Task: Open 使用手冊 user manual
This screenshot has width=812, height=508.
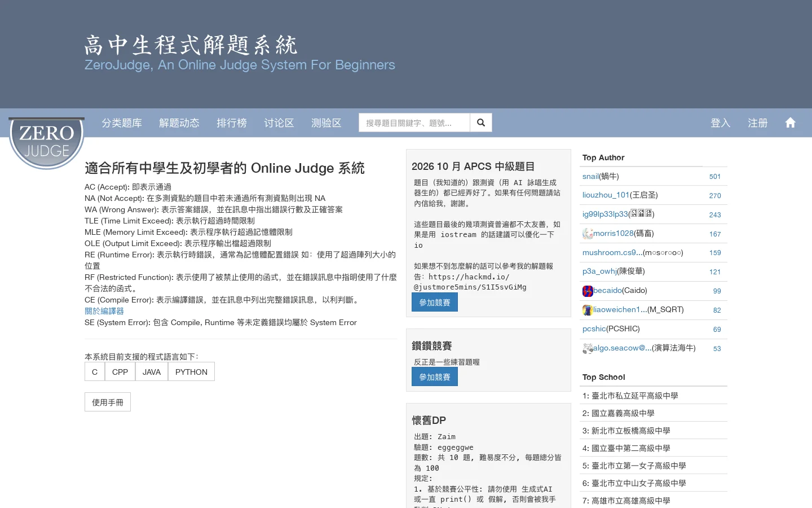Action: tap(108, 402)
